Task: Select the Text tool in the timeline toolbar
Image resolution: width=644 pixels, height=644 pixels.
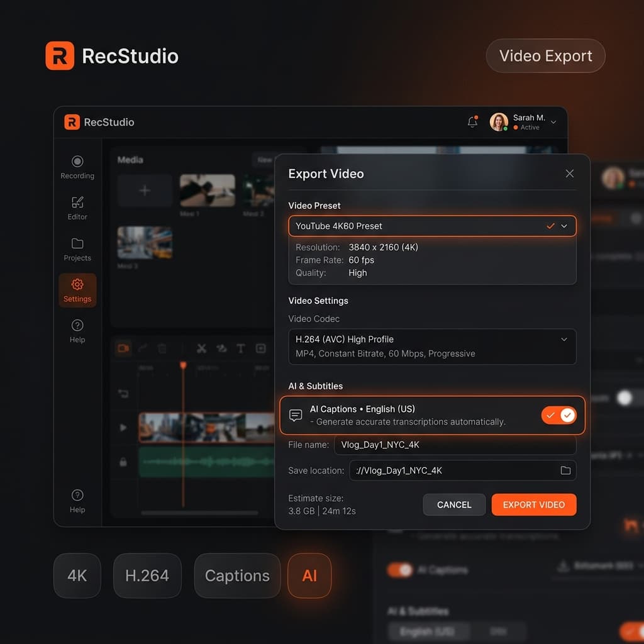Action: tap(240, 348)
